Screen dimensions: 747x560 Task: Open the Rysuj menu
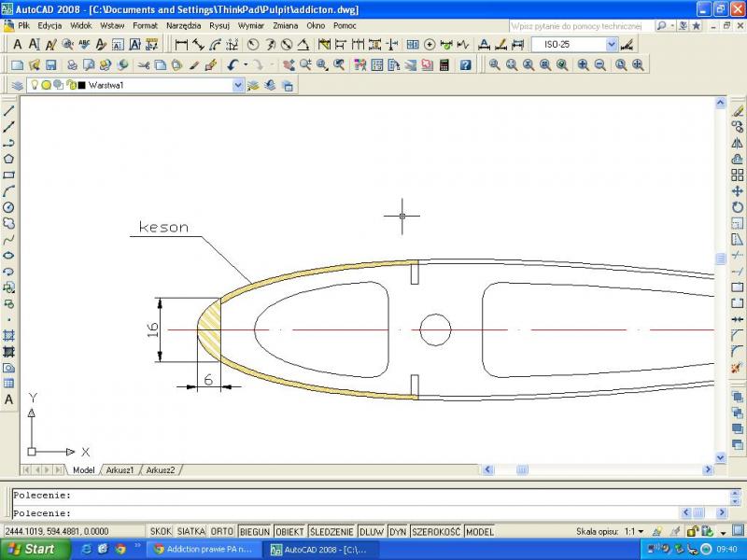[219, 25]
